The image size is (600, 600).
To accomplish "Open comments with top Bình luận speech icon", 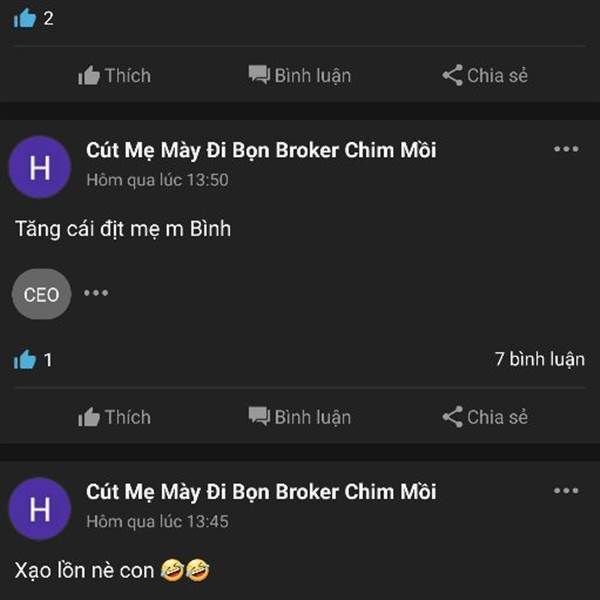I will click(259, 75).
